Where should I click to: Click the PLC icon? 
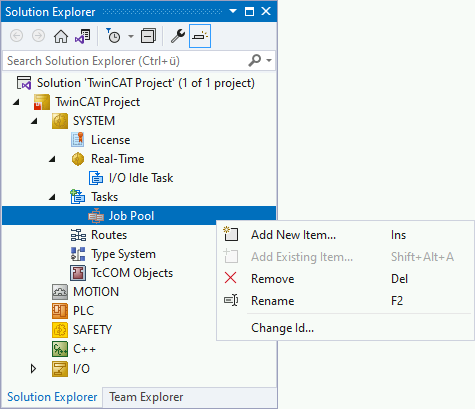[60, 311]
